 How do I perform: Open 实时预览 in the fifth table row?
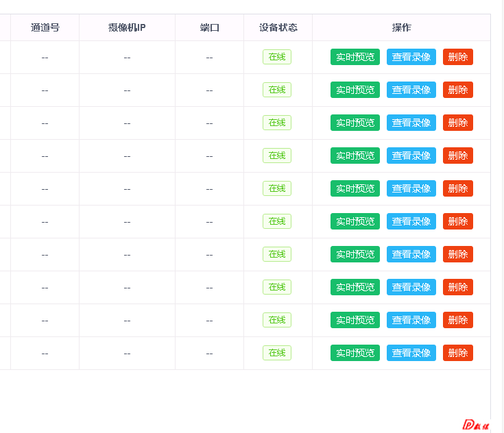(355, 188)
